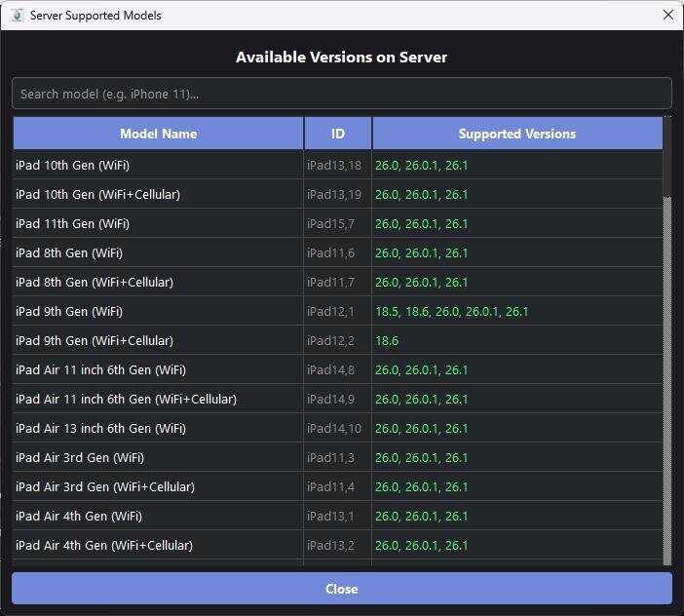Select iPad Air 4th Gen (WiFi) model name
This screenshot has width=684, height=616.
click(x=79, y=517)
